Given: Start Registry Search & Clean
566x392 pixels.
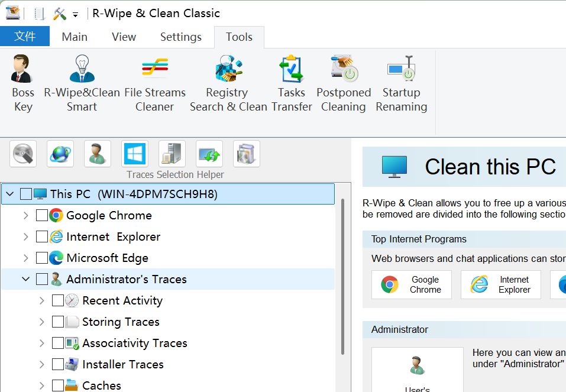Looking at the screenshot, I should click(x=228, y=83).
